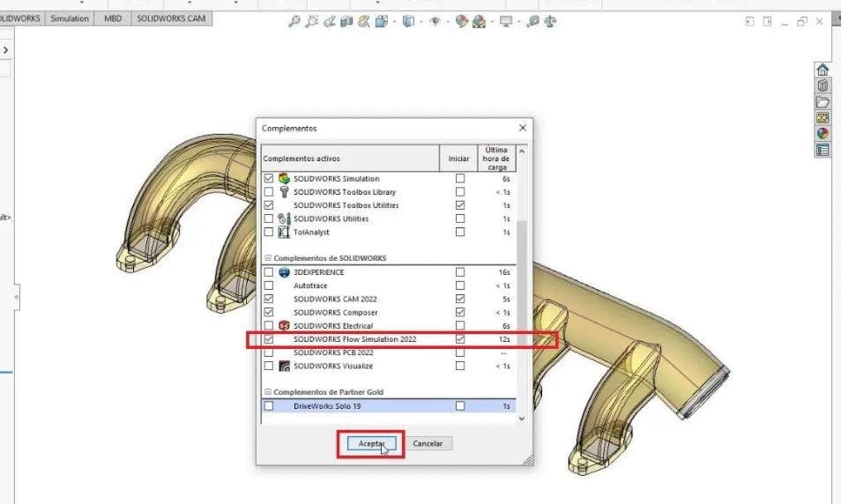The image size is (841, 504).
Task: Click the magnifier-gear icon beside the scale icon
Action: [x=532, y=21]
